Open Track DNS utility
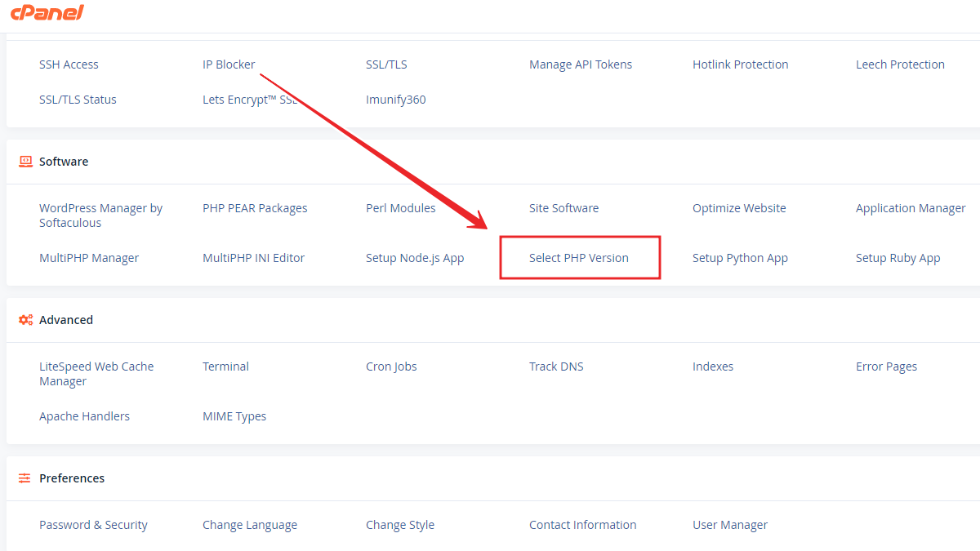Screen dimensions: 980x551 (x=556, y=366)
